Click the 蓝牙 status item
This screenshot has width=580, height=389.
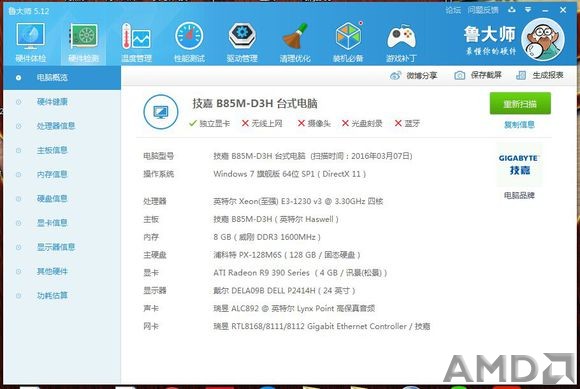pos(407,124)
